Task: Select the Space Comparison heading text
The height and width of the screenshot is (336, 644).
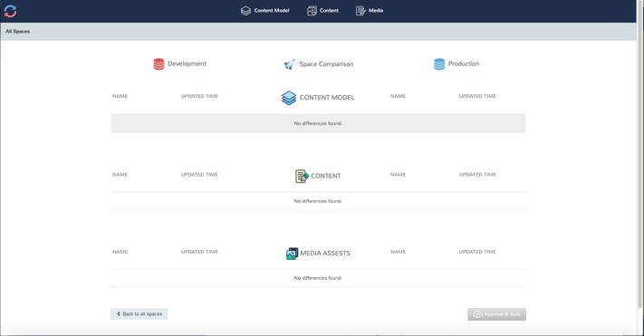Action: click(x=326, y=64)
